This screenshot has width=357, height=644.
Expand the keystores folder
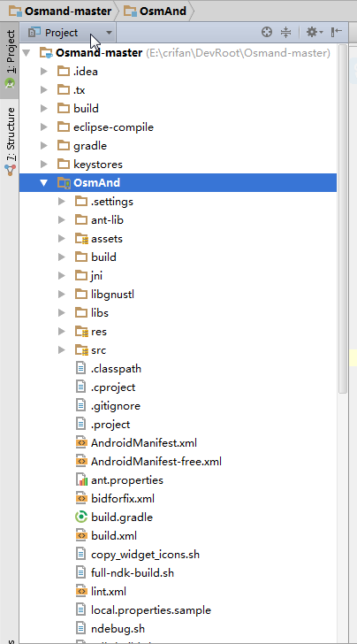tap(44, 165)
